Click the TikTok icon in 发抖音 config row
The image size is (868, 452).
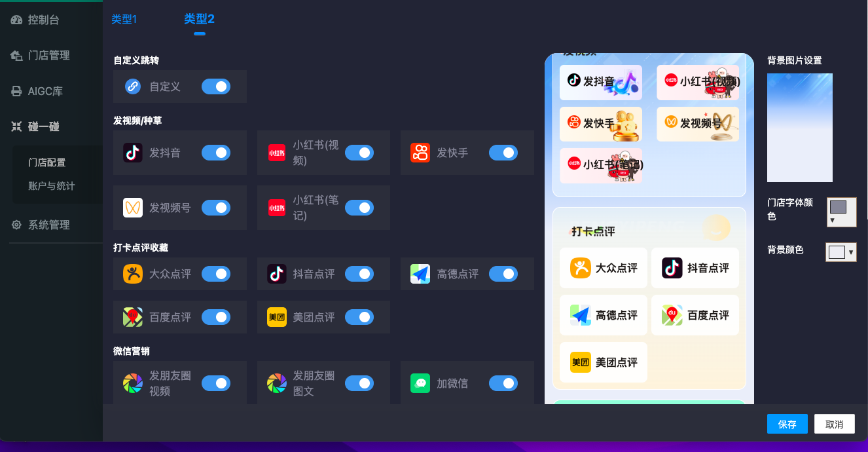pos(133,153)
